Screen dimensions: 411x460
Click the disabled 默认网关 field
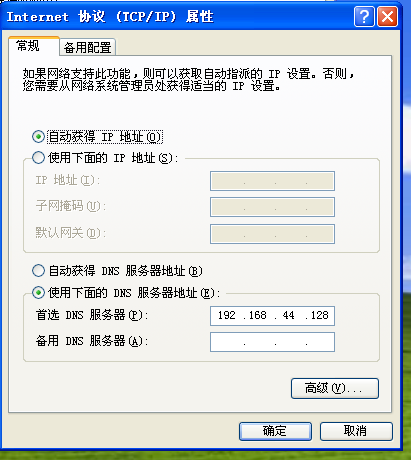pos(272,234)
